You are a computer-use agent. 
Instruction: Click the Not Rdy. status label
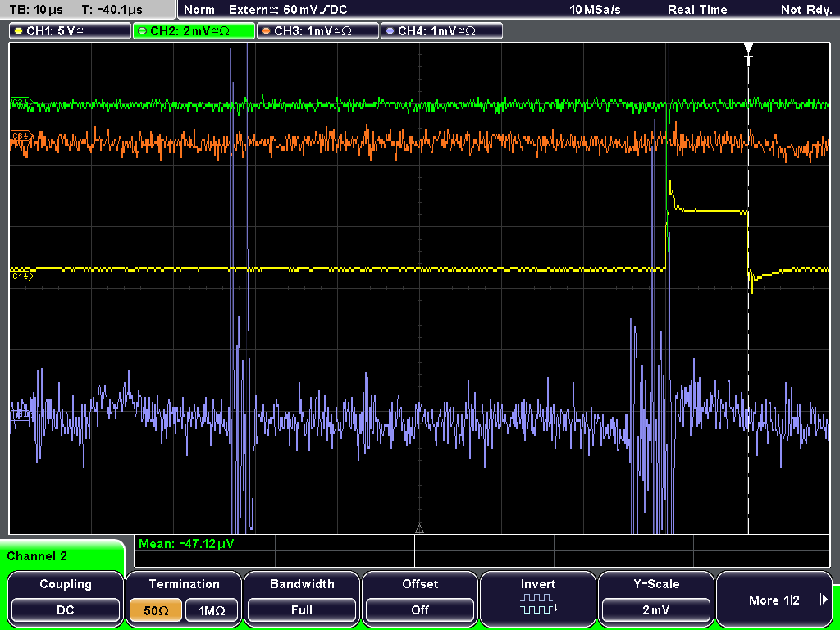pos(806,10)
